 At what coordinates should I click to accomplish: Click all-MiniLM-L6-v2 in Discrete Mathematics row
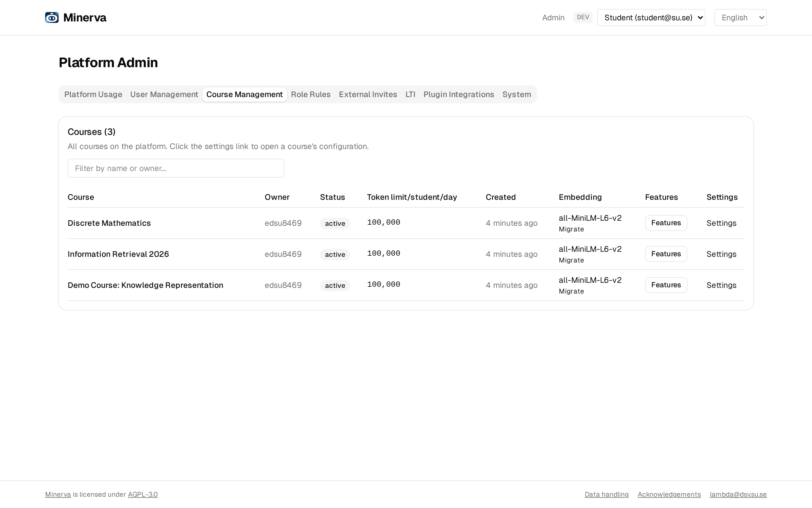(x=590, y=218)
